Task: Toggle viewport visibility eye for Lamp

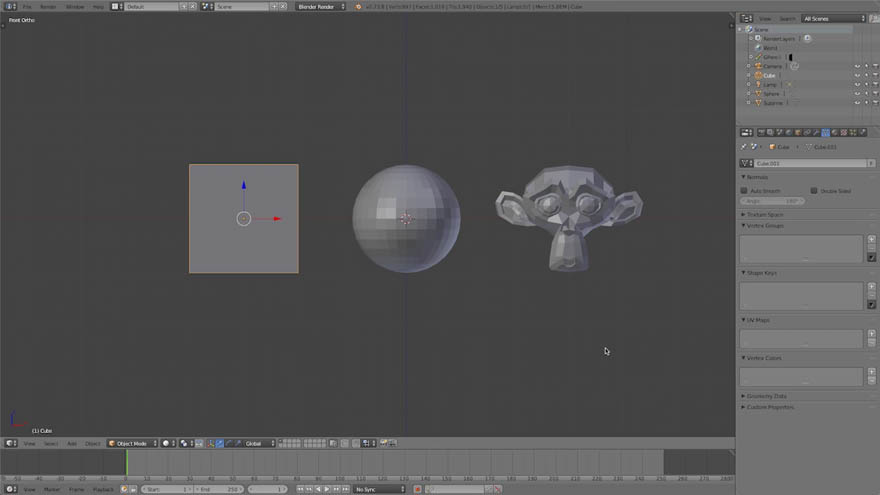Action: pos(857,85)
